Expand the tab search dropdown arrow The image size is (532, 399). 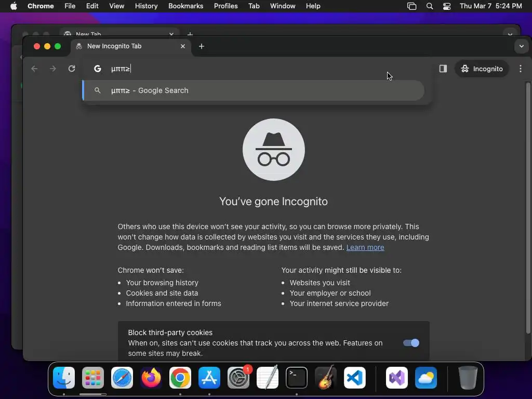tap(522, 46)
